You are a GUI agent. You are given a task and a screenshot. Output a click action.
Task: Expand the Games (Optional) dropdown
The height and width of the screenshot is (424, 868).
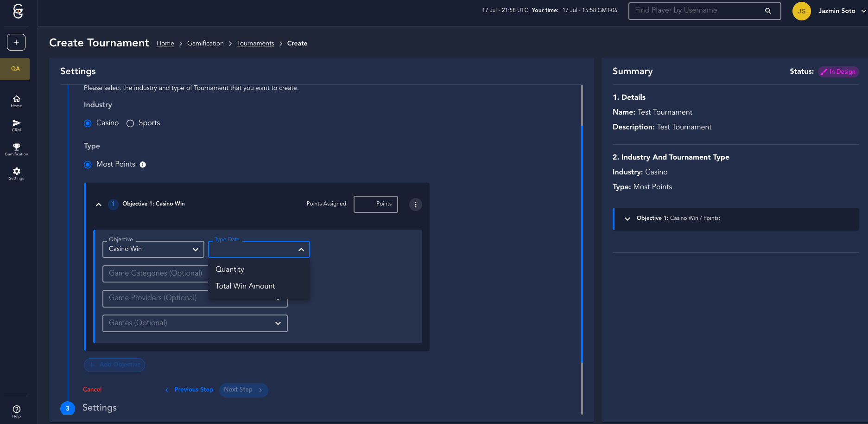pos(195,323)
